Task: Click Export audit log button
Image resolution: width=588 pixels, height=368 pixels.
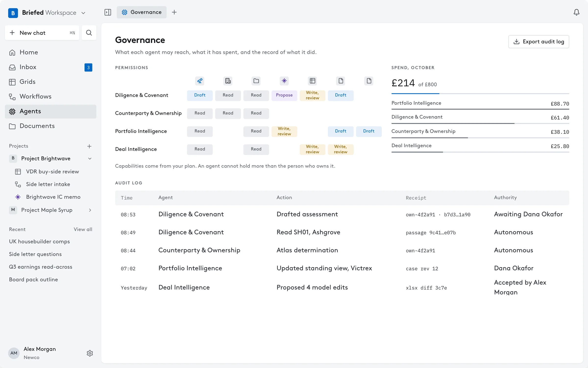Action: click(539, 42)
